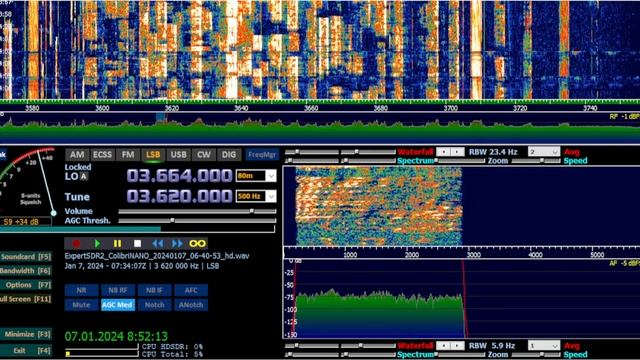The width and height of the screenshot is (640, 360).
Task: Switch to USB mode
Action: [x=178, y=155]
